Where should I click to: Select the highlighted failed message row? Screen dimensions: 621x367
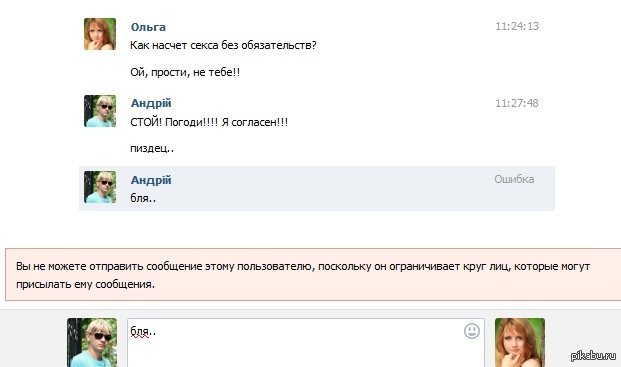coord(317,188)
